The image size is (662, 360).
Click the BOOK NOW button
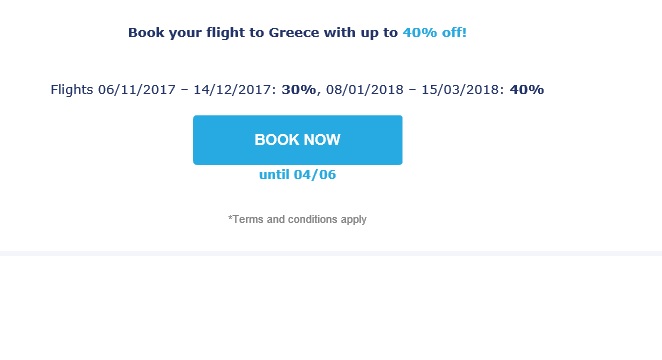(298, 140)
